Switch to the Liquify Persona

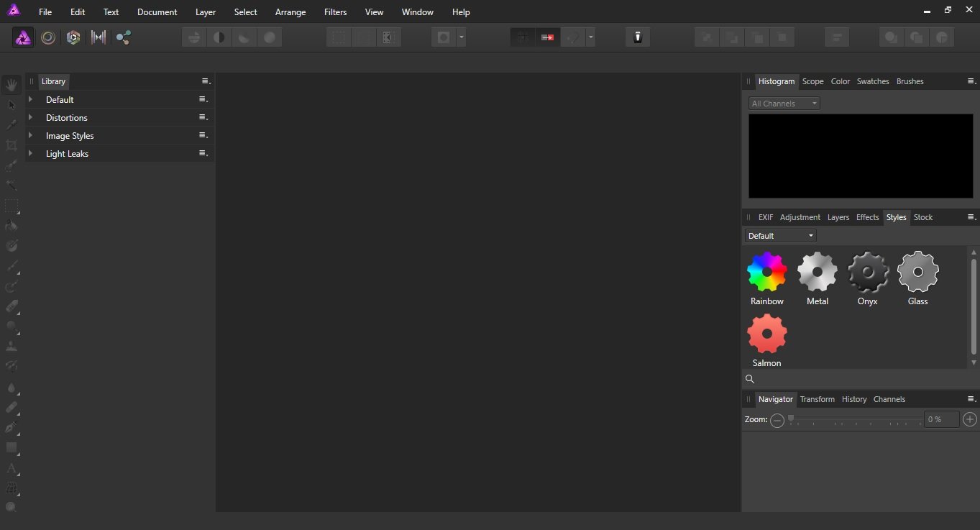pyautogui.click(x=48, y=37)
